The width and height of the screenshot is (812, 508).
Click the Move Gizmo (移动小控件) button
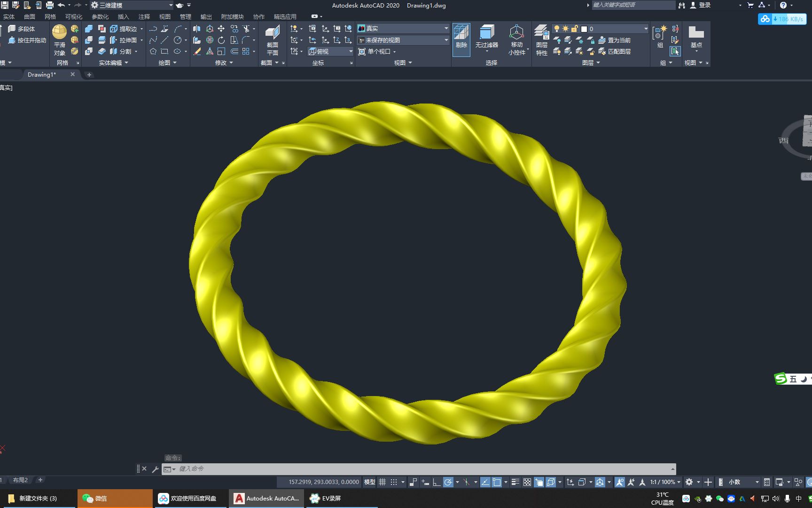point(517,40)
